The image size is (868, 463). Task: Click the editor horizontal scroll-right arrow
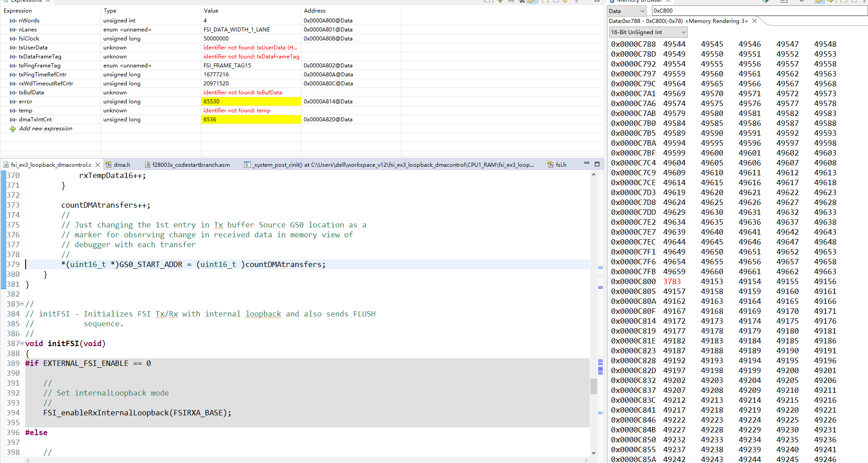point(587,460)
